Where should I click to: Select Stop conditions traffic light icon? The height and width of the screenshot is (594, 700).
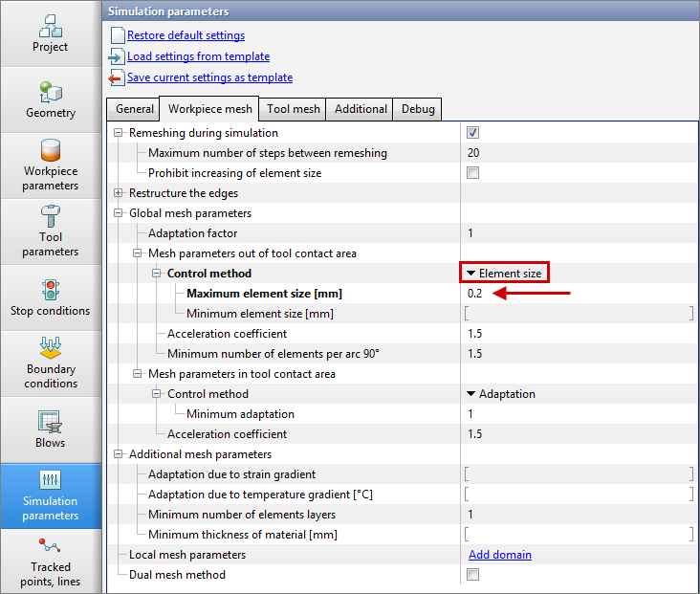pos(50,289)
